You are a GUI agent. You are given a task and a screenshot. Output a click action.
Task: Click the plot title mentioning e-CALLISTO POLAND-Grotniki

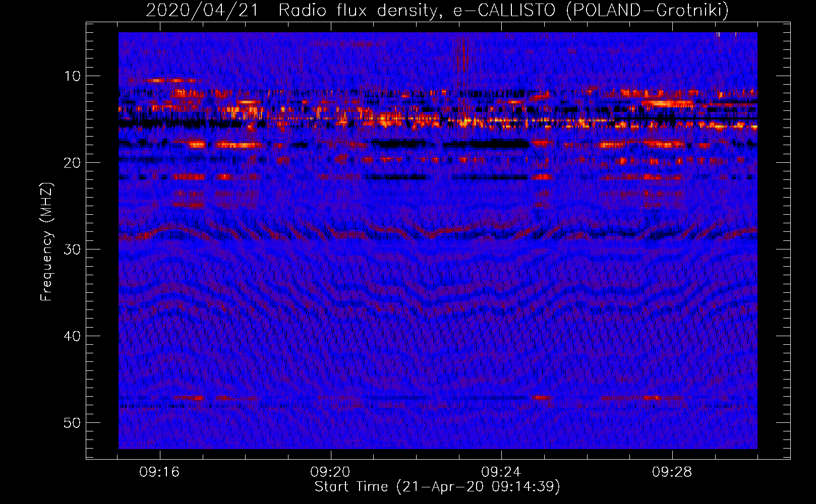pyautogui.click(x=437, y=10)
